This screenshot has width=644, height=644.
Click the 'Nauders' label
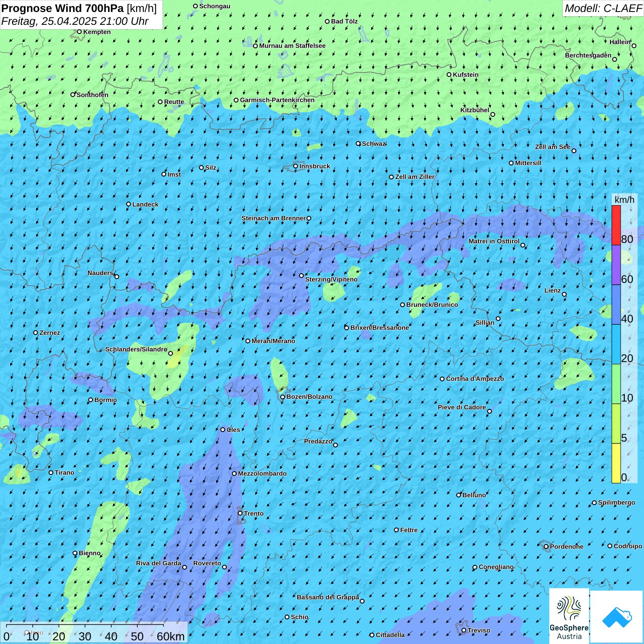[x=100, y=273]
